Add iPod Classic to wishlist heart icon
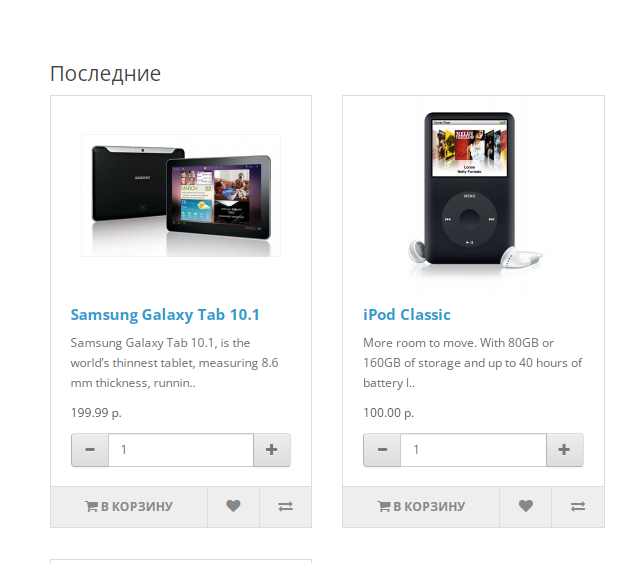 526,506
